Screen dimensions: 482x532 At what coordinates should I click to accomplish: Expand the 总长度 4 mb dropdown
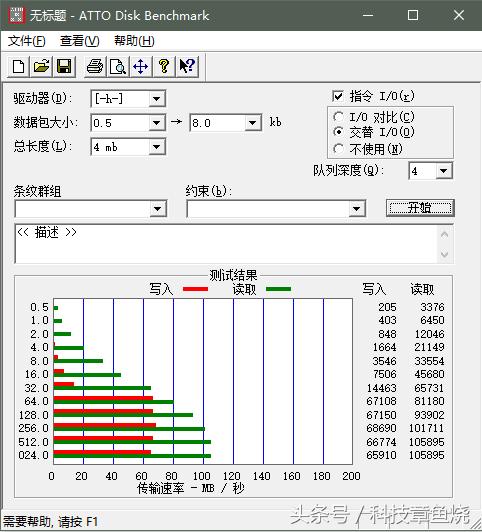click(x=156, y=147)
